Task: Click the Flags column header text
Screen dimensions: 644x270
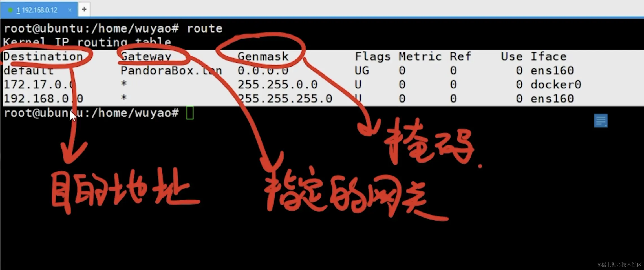Action: click(372, 57)
